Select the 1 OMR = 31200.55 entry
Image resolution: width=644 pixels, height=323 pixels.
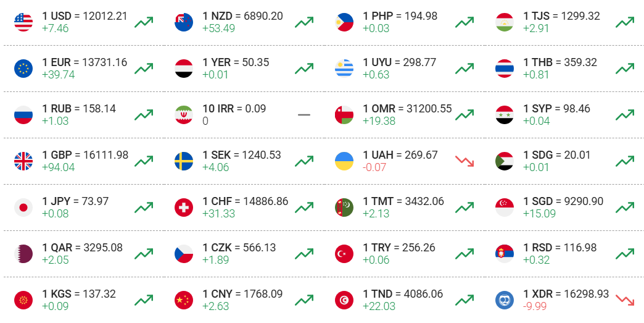coord(407,109)
